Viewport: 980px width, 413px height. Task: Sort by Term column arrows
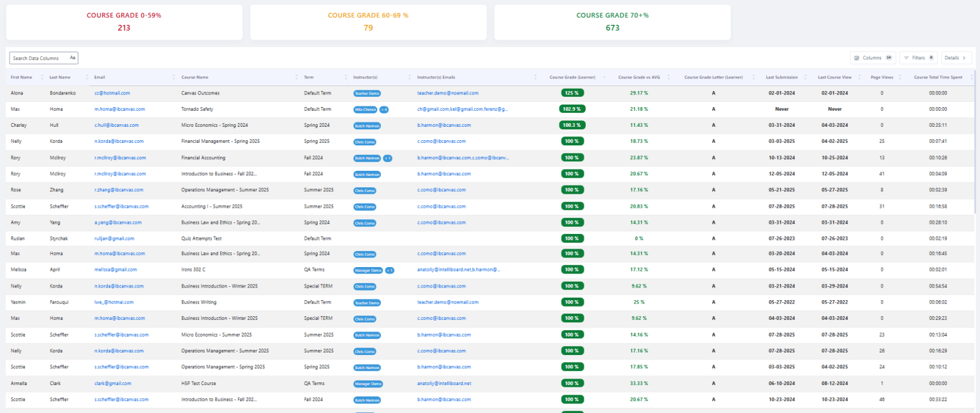click(x=346, y=77)
